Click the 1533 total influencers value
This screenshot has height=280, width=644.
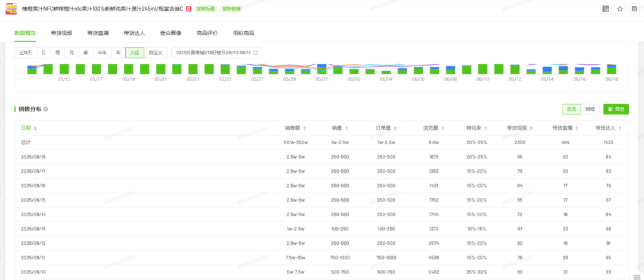point(608,142)
